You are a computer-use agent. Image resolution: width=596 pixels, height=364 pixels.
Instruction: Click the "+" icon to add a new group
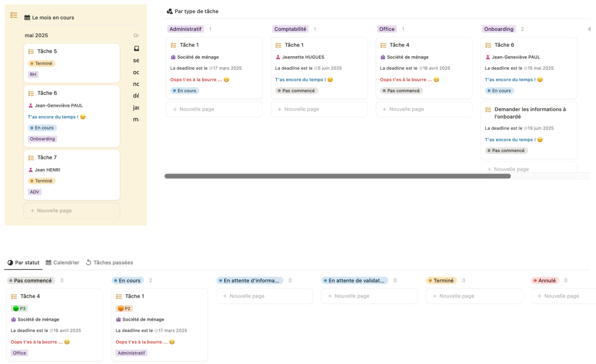tap(589, 29)
